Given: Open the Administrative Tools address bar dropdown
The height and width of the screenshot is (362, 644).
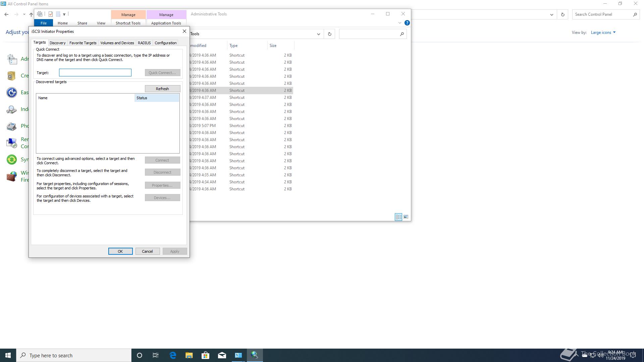Looking at the screenshot, I should [318, 34].
